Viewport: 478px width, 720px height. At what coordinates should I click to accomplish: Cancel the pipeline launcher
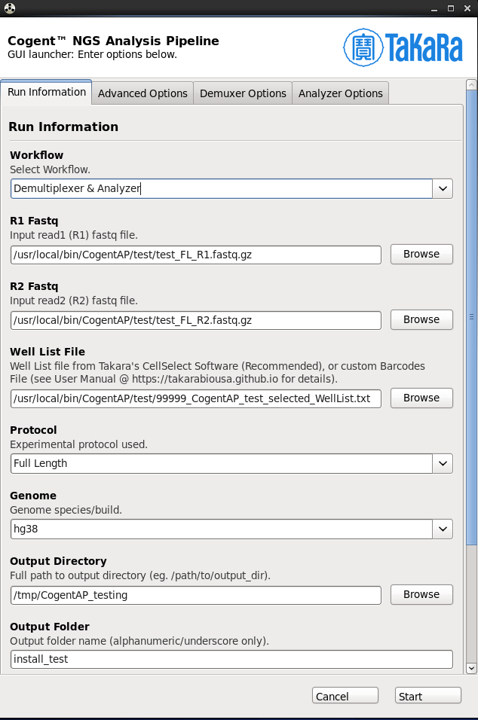pyautogui.click(x=345, y=696)
